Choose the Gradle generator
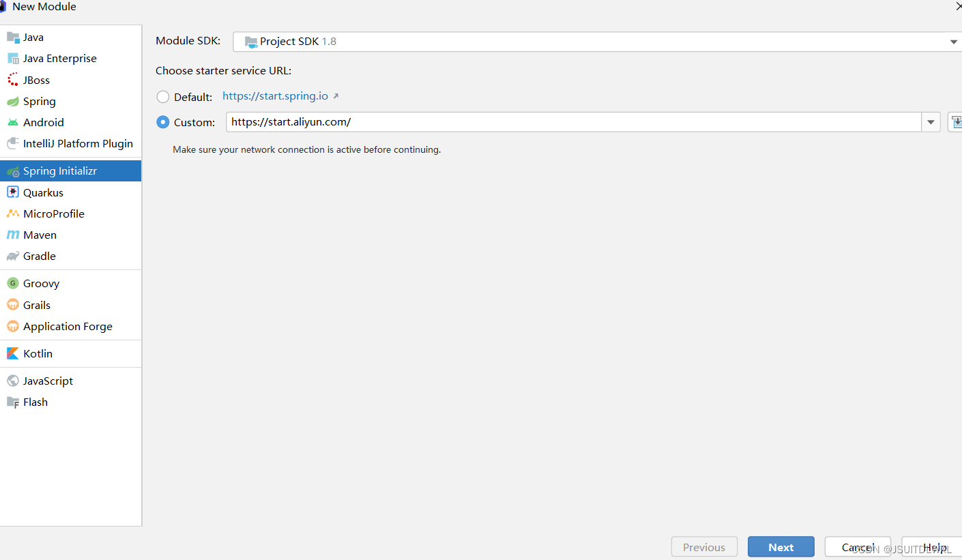This screenshot has height=560, width=962. (x=38, y=256)
